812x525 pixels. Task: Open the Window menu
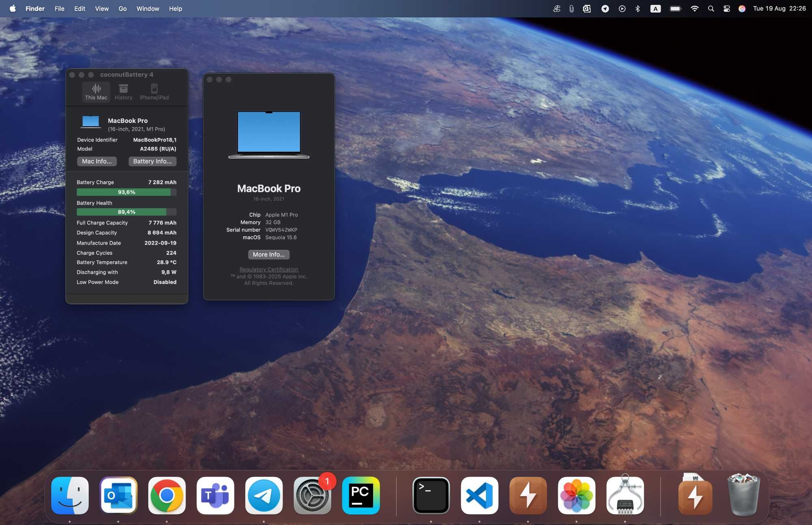pyautogui.click(x=148, y=9)
